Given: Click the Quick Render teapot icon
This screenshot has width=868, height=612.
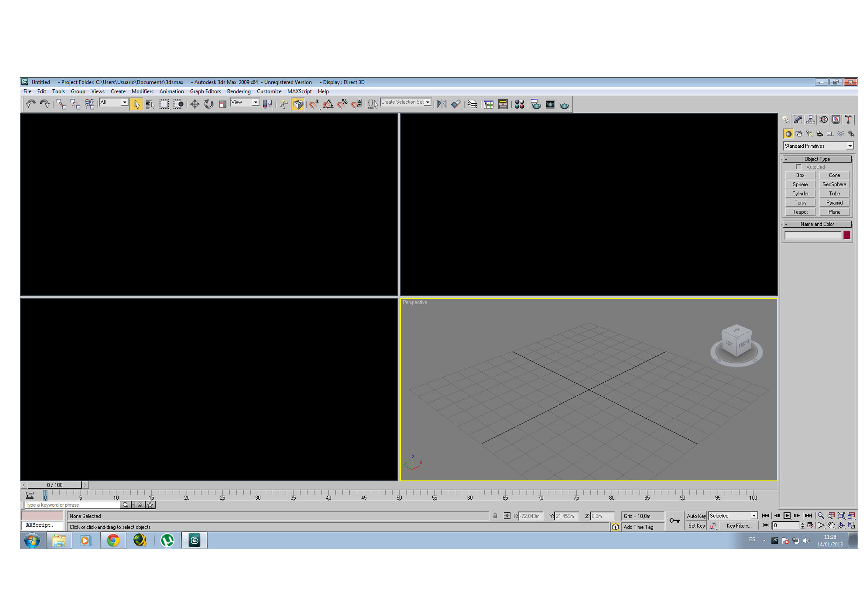Looking at the screenshot, I should (564, 105).
